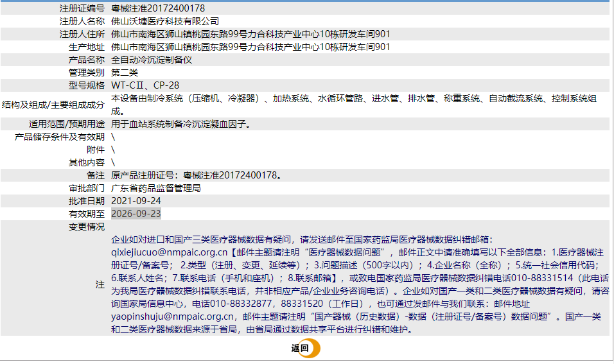Screen dimensions: 614x364
Task: Click approval department 广东省药品监督管理局
Action: point(156,188)
